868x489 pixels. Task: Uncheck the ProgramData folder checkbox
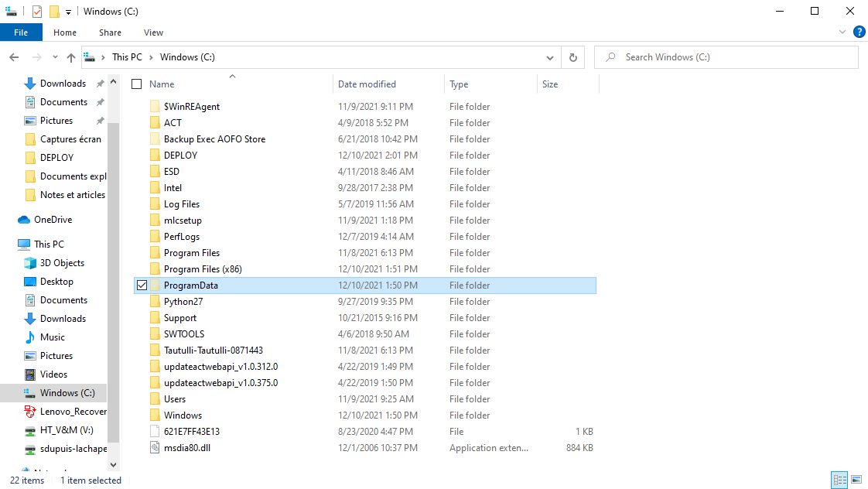pos(142,286)
